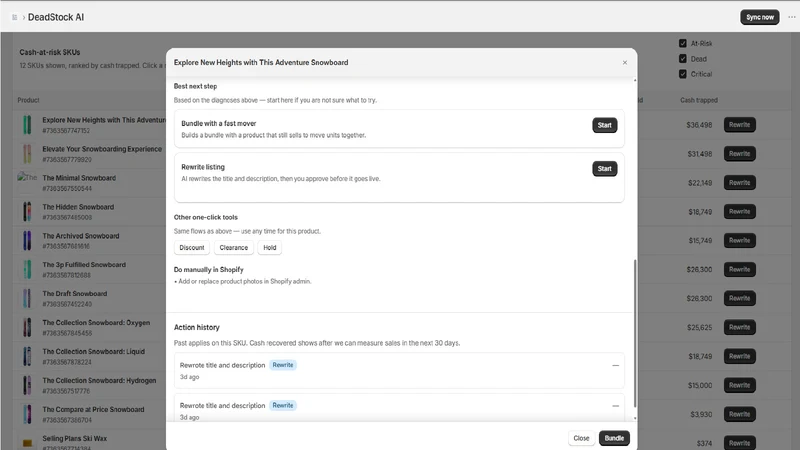
Task: Click Compare at Price Snowboard image
Action: [x=27, y=414]
